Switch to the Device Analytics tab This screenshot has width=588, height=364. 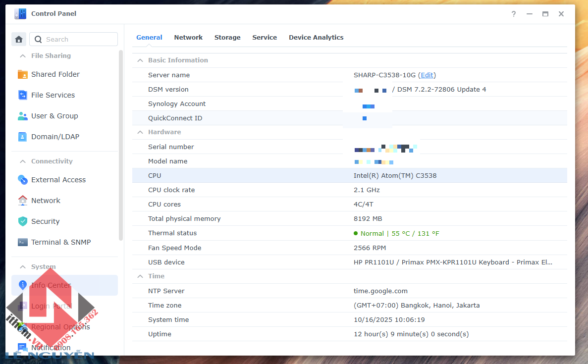(316, 38)
